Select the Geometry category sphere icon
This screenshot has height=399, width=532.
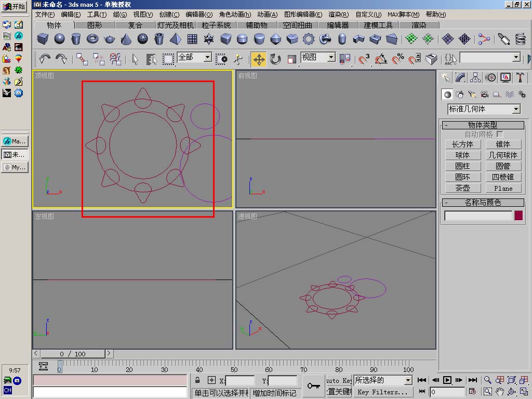tap(447, 95)
